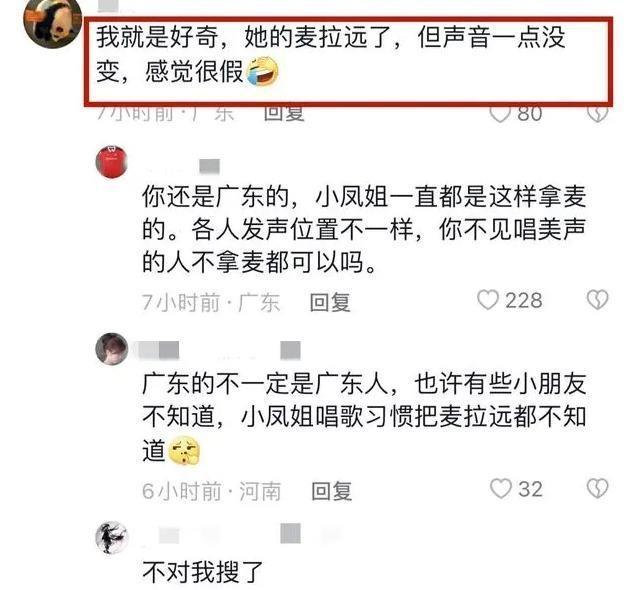Like the Henan comment with 32 likes
This screenshot has width=634, height=590.
tap(501, 488)
